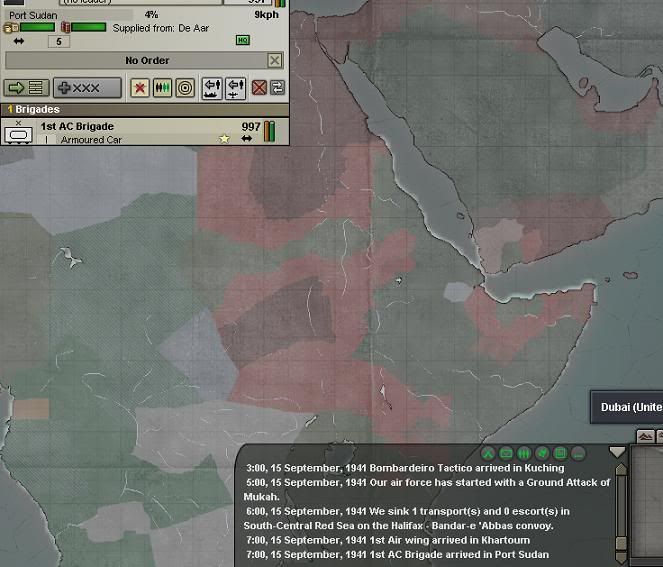Screen dimensions: 663x567
Task: Click the Dubai province tooltip
Action: point(627,407)
